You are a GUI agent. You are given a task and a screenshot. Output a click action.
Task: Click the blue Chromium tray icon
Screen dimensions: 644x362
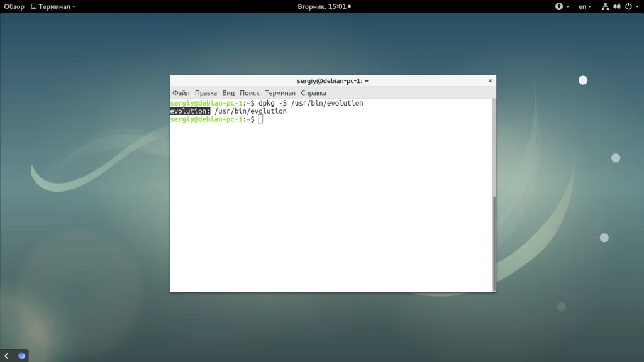(x=22, y=356)
